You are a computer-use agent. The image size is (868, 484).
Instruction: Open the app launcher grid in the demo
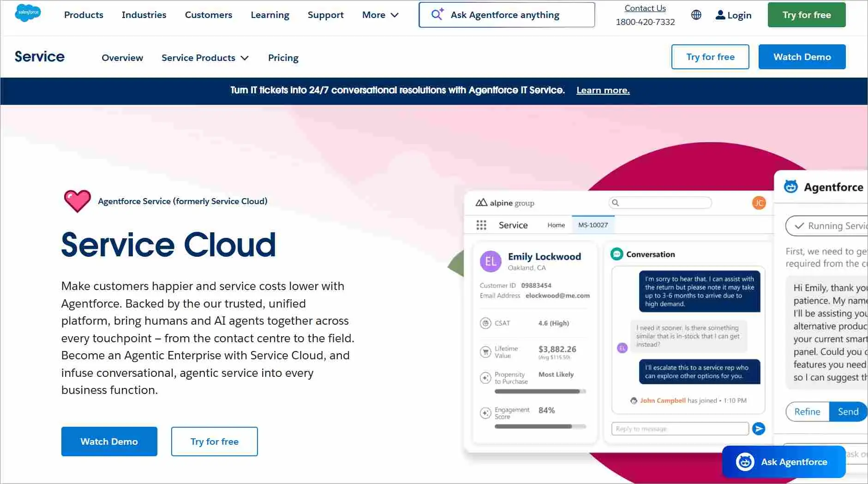point(482,225)
